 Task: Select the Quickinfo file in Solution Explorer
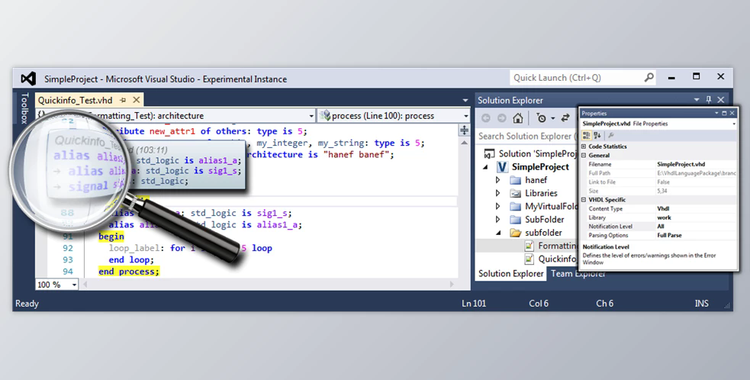click(x=557, y=259)
